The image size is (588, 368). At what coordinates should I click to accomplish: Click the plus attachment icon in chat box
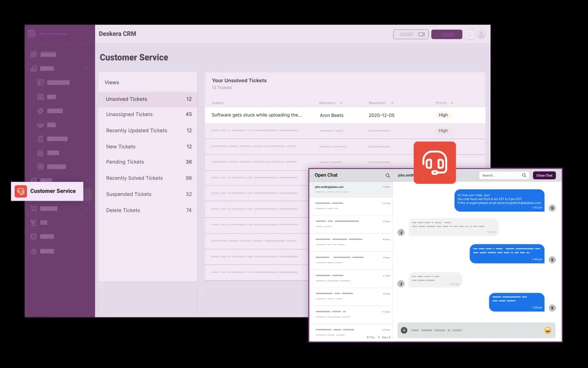click(404, 330)
